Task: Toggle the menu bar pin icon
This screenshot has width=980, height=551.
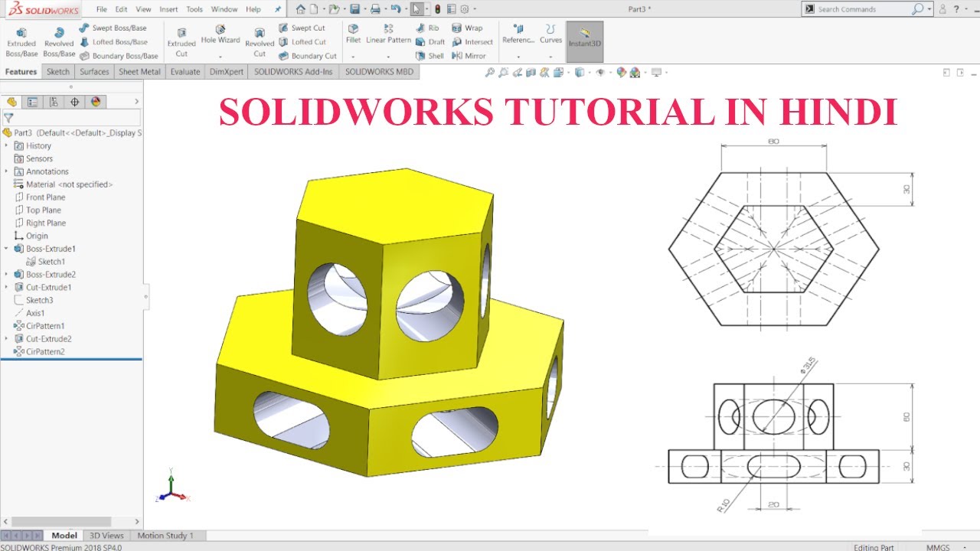Action: click(x=277, y=9)
